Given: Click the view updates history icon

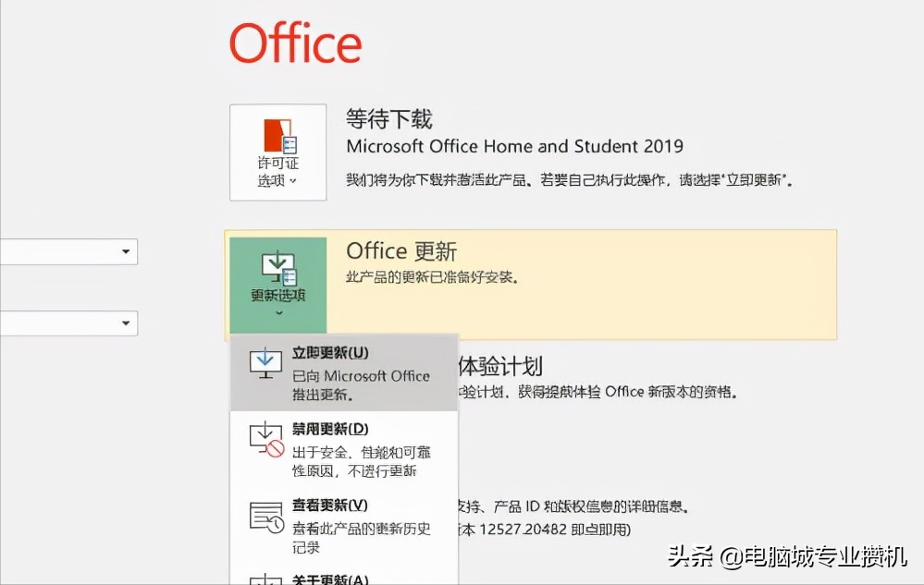Looking at the screenshot, I should pos(267,518).
